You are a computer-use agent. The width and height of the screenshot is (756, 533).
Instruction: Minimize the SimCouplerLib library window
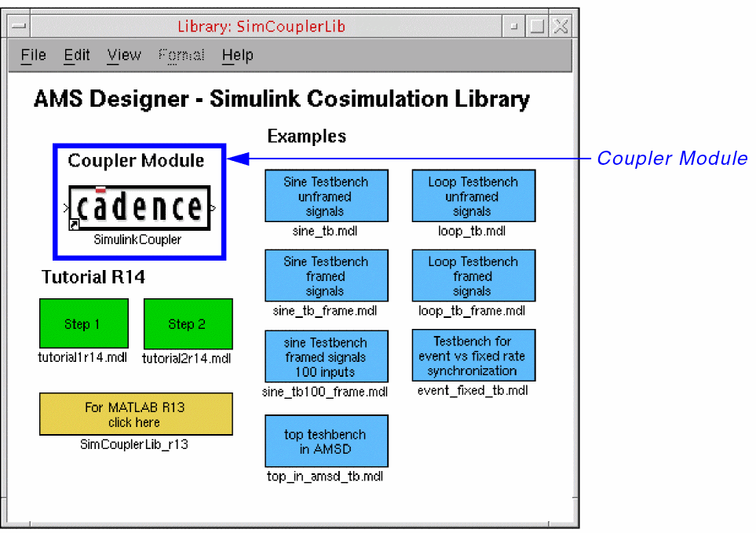pos(514,26)
